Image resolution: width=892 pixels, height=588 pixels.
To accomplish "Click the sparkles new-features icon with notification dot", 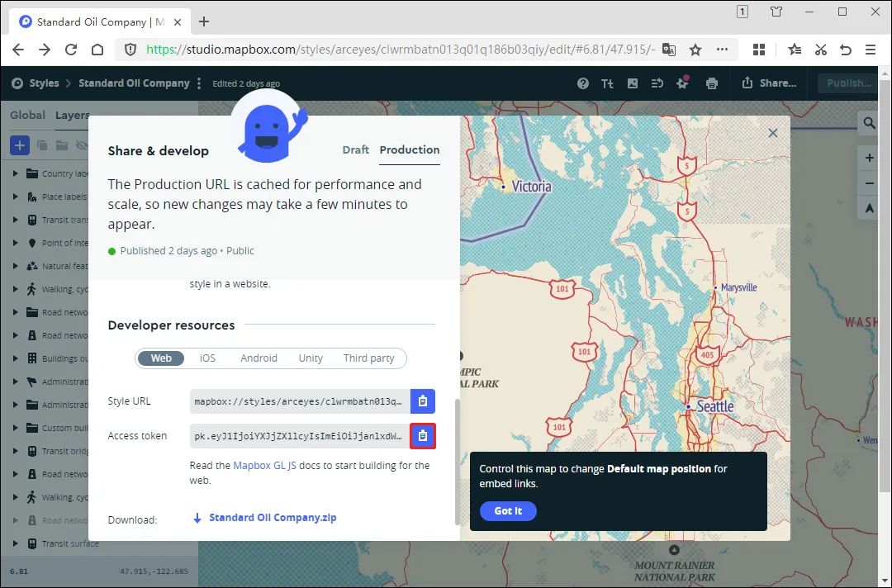I will [683, 83].
